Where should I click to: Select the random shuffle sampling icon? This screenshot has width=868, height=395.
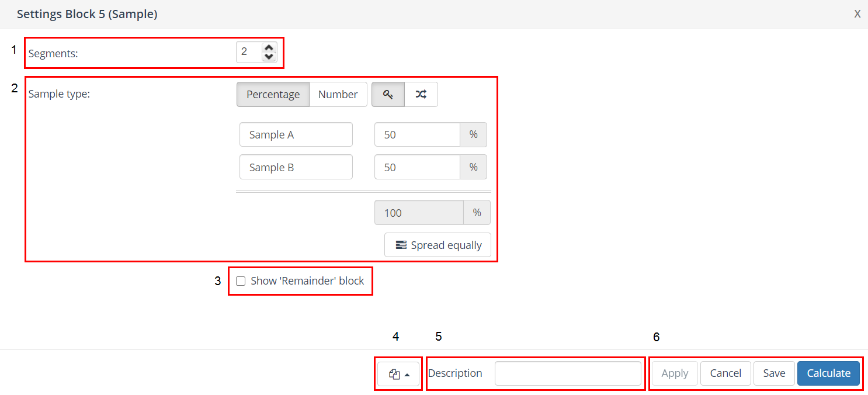[x=421, y=95]
